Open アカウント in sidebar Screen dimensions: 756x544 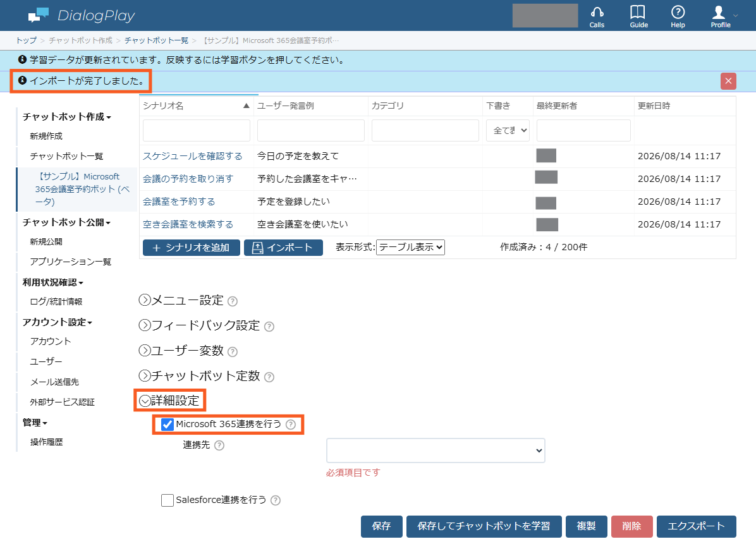[51, 342]
